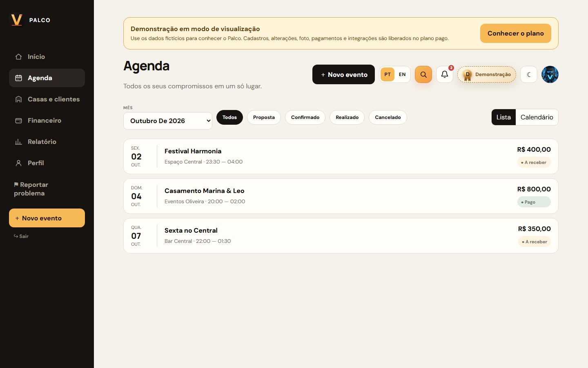Click the orange sidebar Novo evento button
588x368 pixels.
[47, 218]
